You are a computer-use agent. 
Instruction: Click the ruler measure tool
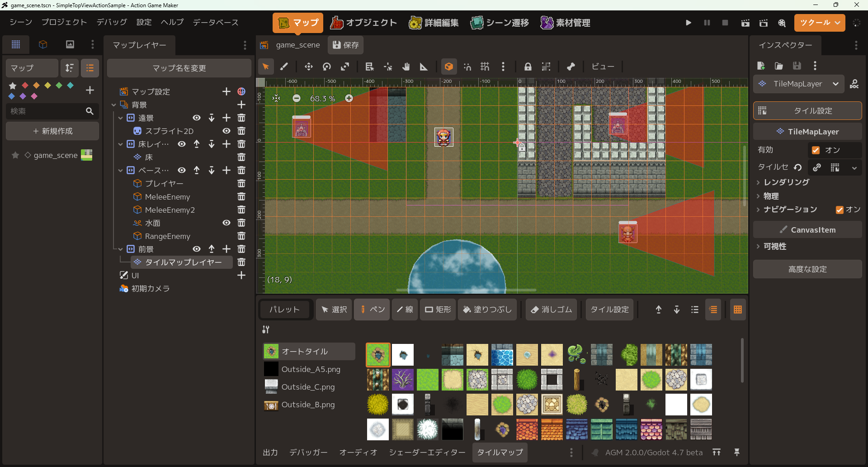coord(424,67)
